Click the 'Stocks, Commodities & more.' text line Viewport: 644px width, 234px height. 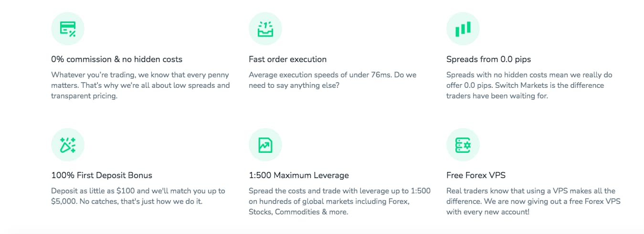(x=298, y=212)
